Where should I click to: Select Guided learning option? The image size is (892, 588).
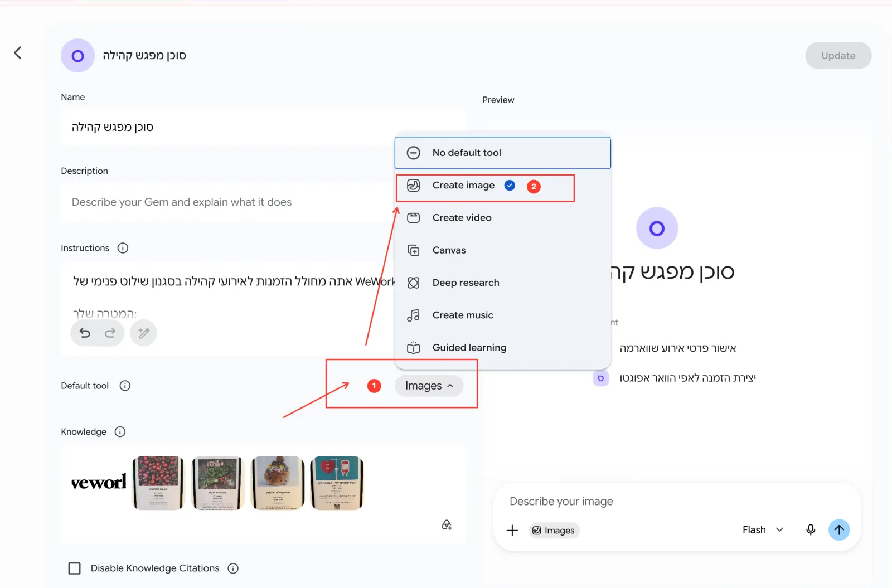click(x=503, y=348)
